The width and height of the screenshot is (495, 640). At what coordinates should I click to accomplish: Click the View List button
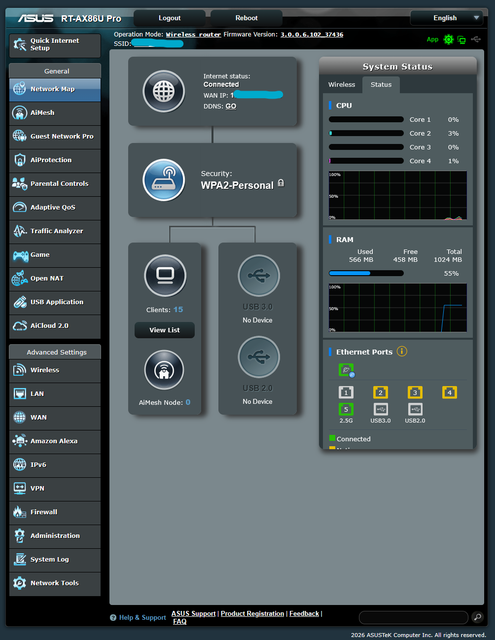(164, 330)
